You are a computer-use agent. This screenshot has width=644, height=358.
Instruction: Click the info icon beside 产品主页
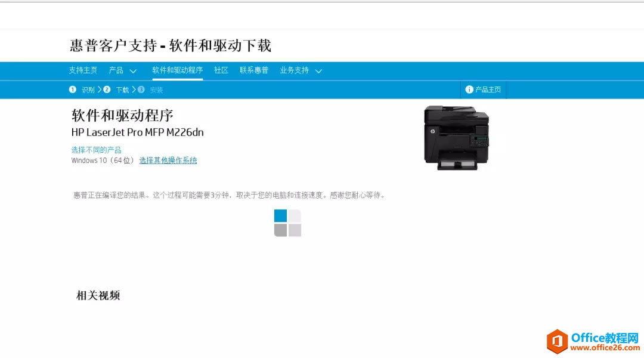[x=469, y=89]
